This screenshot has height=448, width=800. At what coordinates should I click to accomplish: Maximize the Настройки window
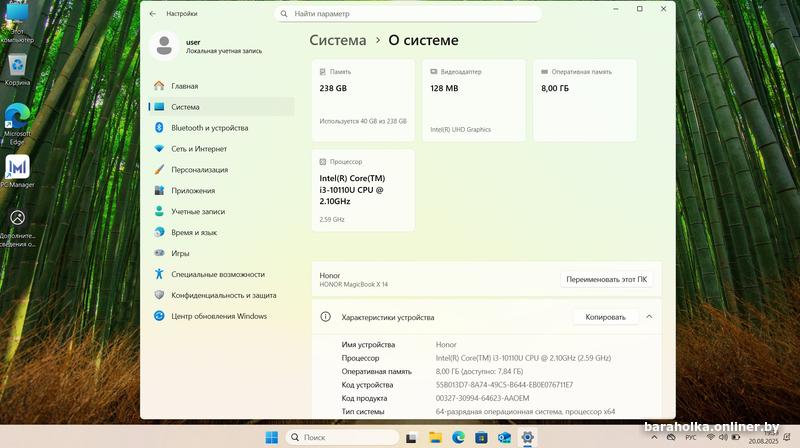640,9
